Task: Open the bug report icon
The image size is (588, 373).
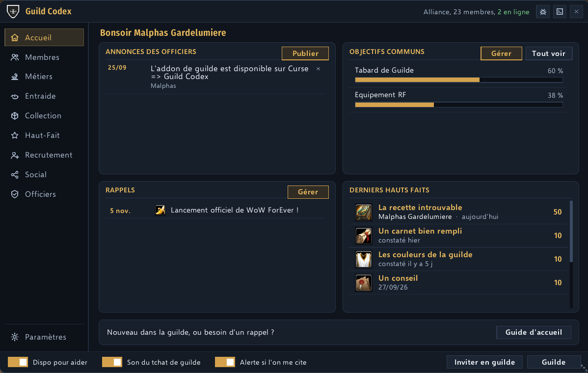Action: [x=543, y=12]
